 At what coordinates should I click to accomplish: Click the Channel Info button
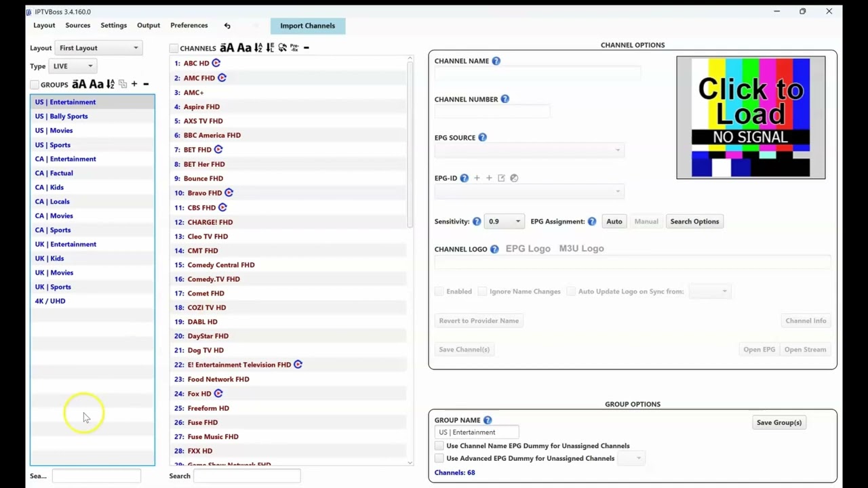point(806,321)
